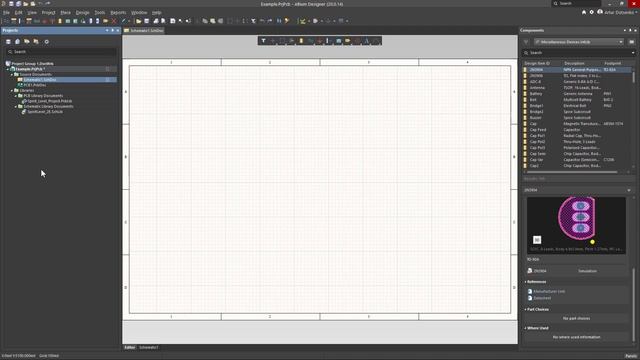Expand the 2N3904 details dropdown arrow
The image size is (640, 360).
629,190
